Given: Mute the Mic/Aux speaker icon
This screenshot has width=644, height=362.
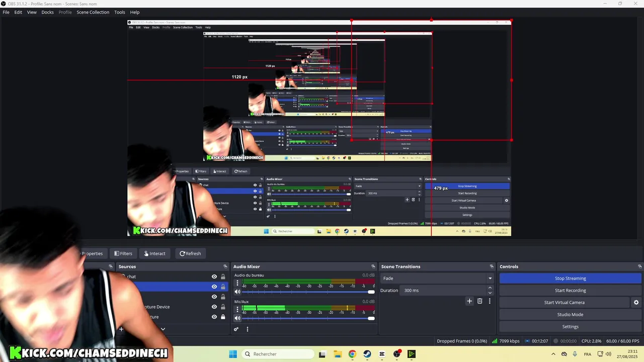Looking at the screenshot, I should (237, 318).
